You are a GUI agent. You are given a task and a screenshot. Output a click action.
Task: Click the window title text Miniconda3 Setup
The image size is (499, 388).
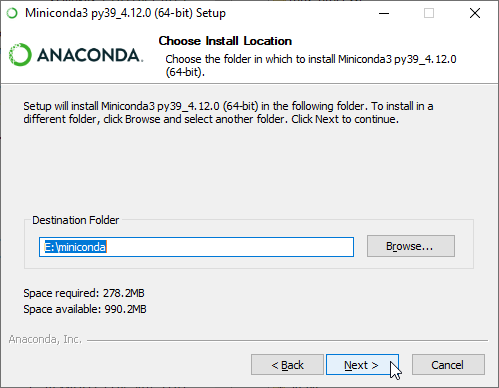click(x=125, y=13)
